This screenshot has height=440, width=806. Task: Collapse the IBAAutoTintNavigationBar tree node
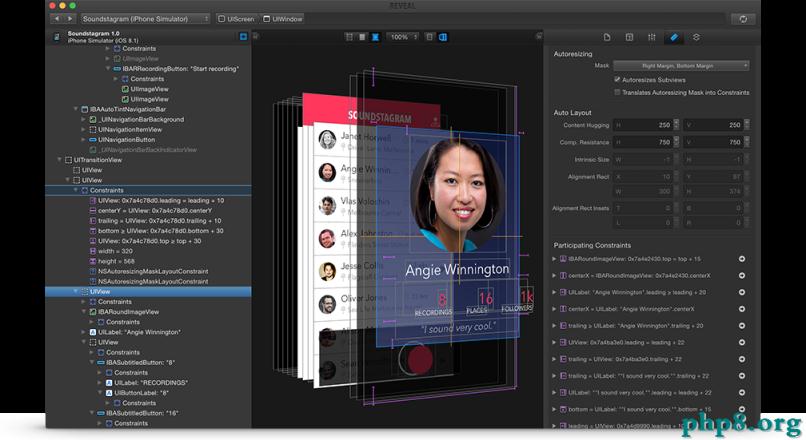pyautogui.click(x=76, y=109)
